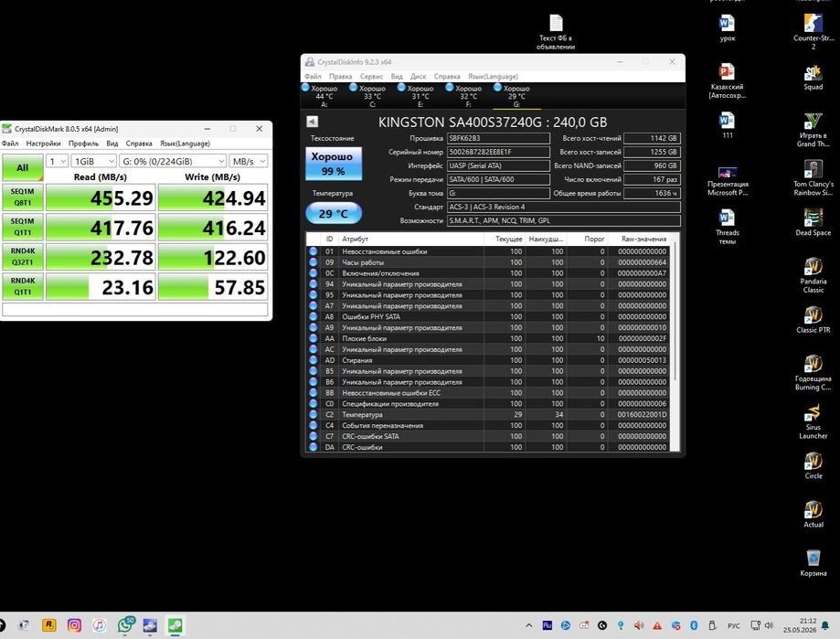
Task: Click the status circle of attribute 01
Action: coord(314,251)
